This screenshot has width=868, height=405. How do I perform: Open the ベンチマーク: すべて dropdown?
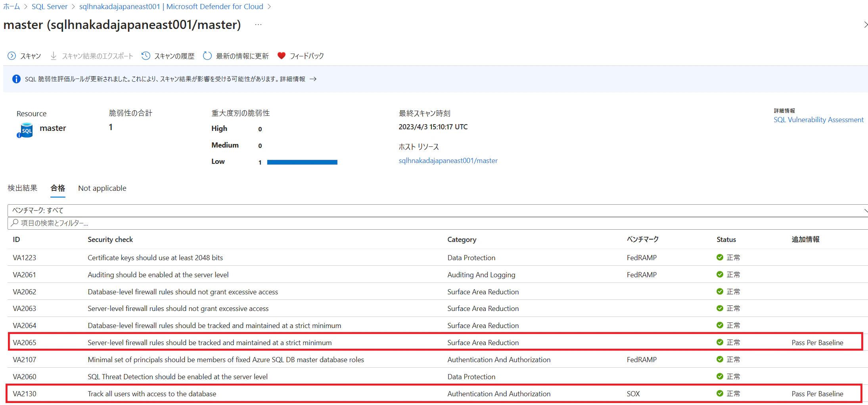[438, 211]
